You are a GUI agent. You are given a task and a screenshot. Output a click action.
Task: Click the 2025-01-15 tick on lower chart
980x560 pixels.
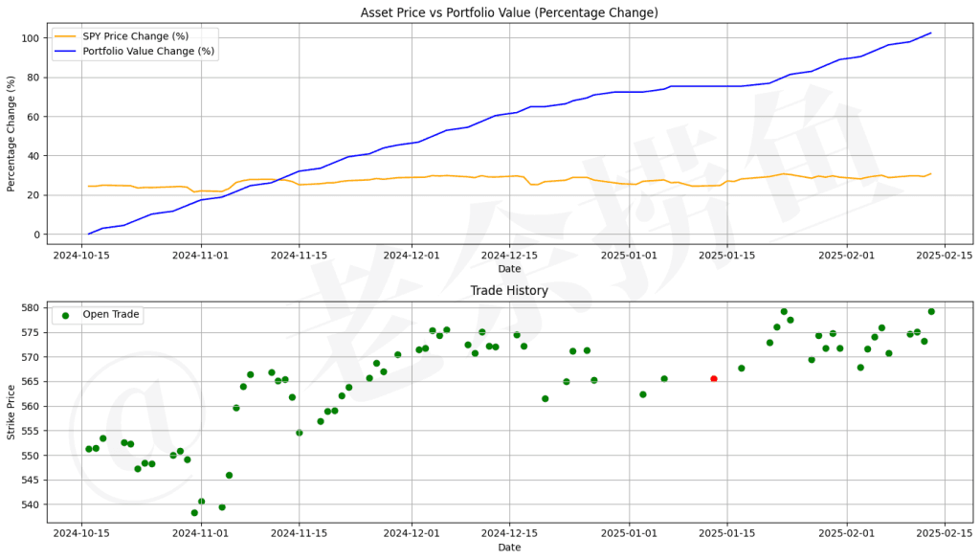click(x=727, y=533)
